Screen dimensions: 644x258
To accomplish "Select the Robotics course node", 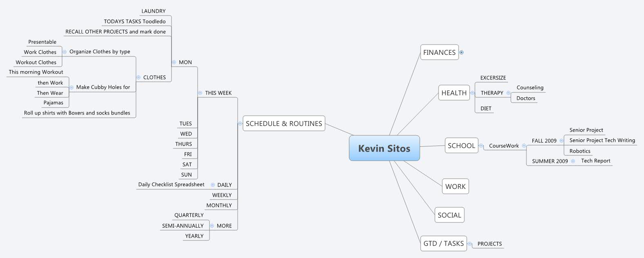I will [580, 151].
